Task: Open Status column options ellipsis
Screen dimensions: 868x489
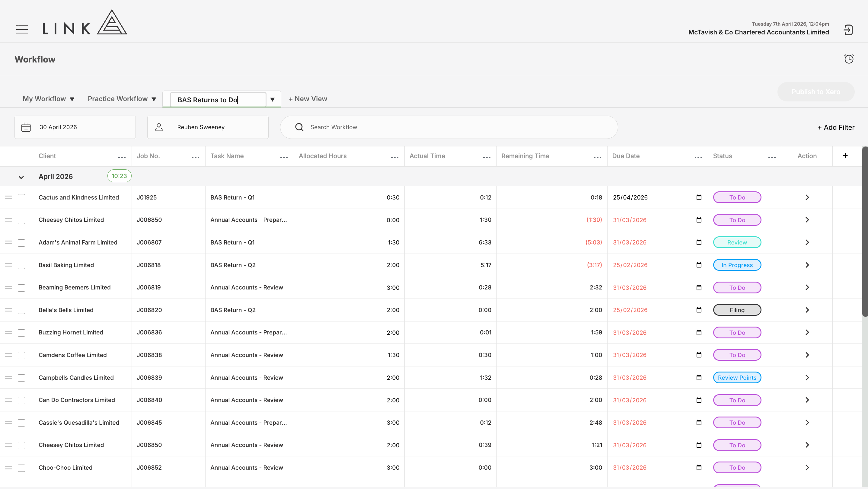Action: click(x=772, y=157)
